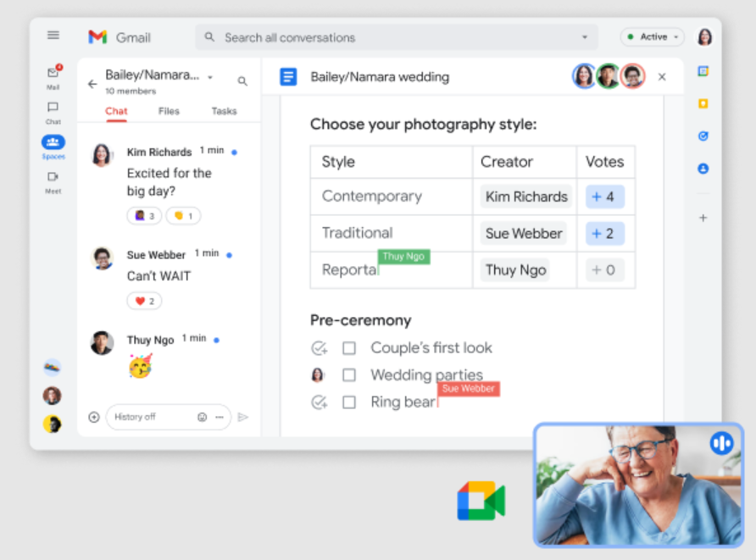The image size is (756, 560).
Task: Click Kim Richards' avatar in chat
Action: coord(102,155)
